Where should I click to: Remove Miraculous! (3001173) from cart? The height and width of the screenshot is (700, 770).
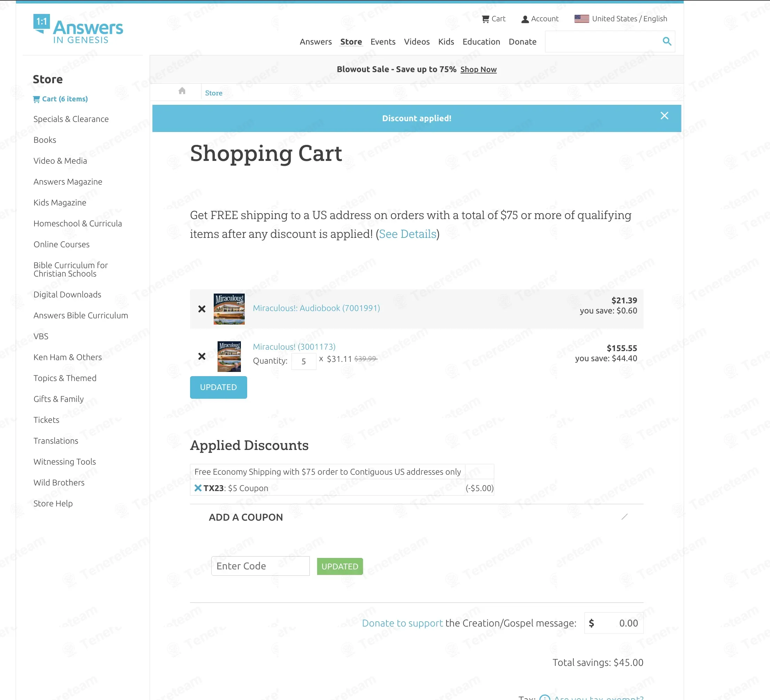(202, 356)
